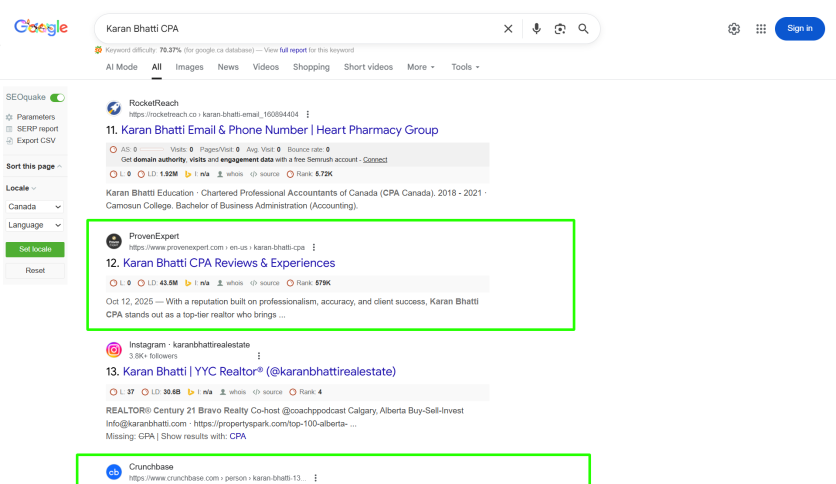Switch to Videos tab
Screen dimensions: 836x484
pos(266,67)
